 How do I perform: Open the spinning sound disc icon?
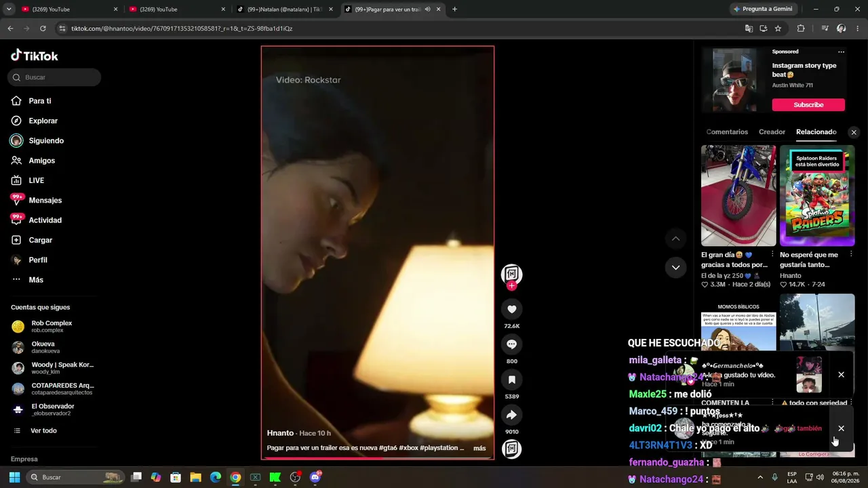[512, 449]
